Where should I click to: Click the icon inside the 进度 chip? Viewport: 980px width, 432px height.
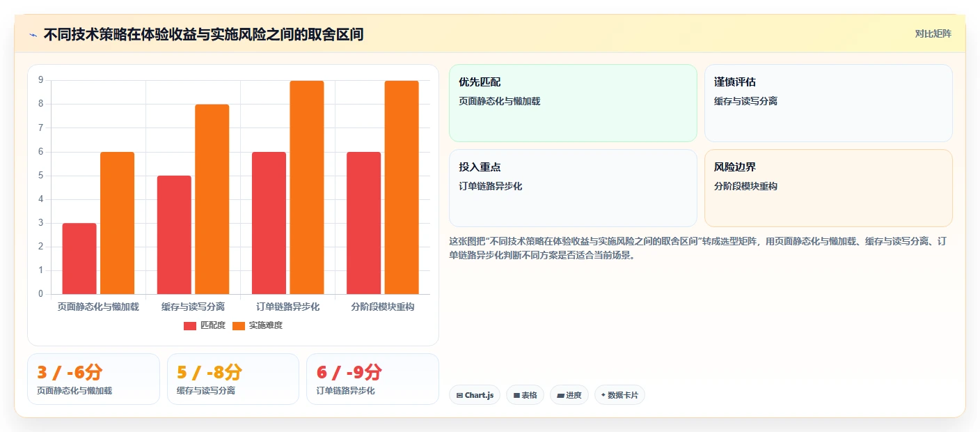(x=560, y=396)
